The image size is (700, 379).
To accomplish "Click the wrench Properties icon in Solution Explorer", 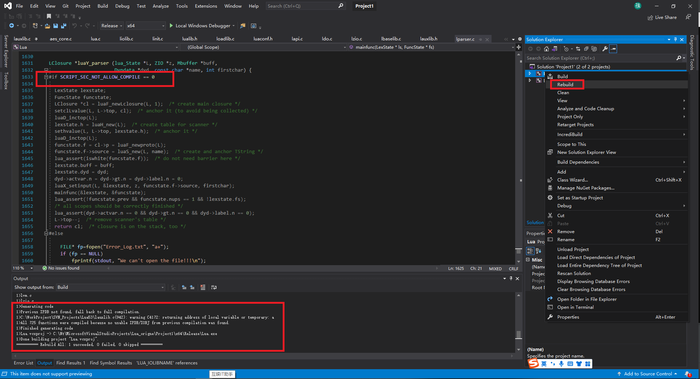I will [605, 49].
